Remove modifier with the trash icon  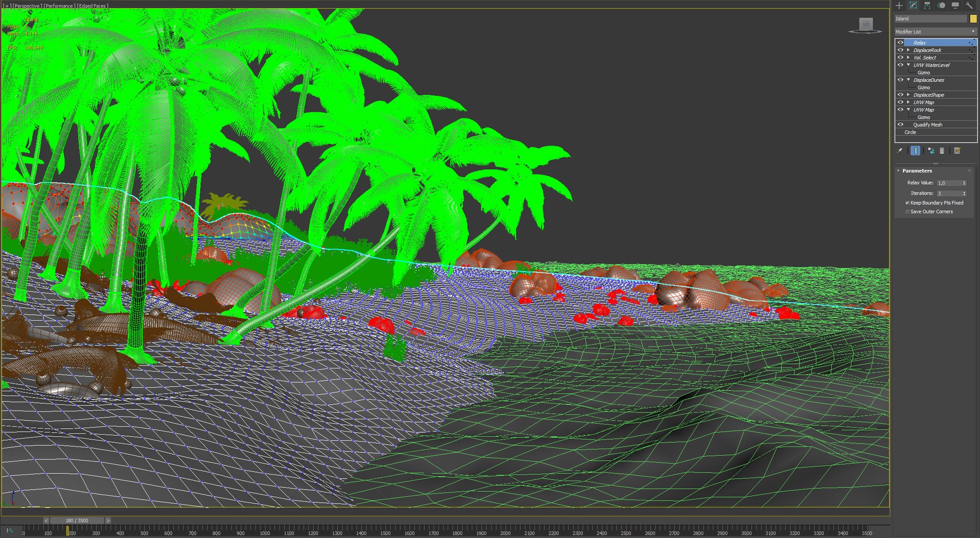click(x=942, y=151)
